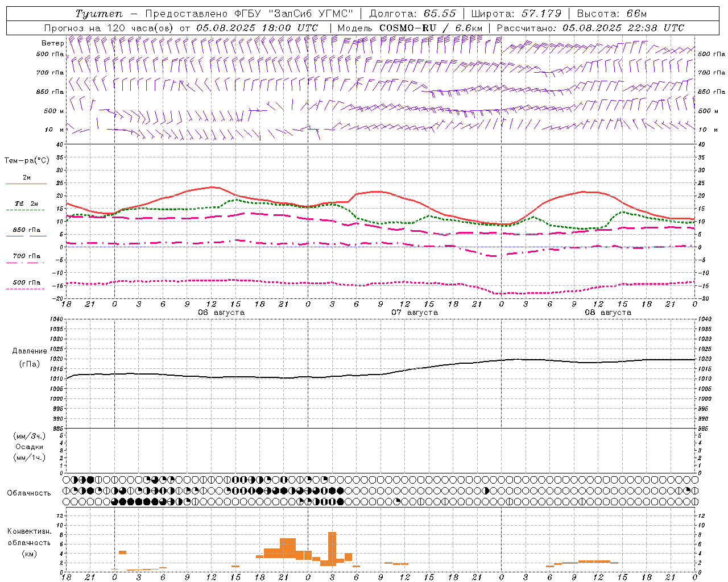Click the "Рассчитано: 05.08.2025 22:38 UTC" text
This screenshot has height=582, width=728.
(590, 28)
